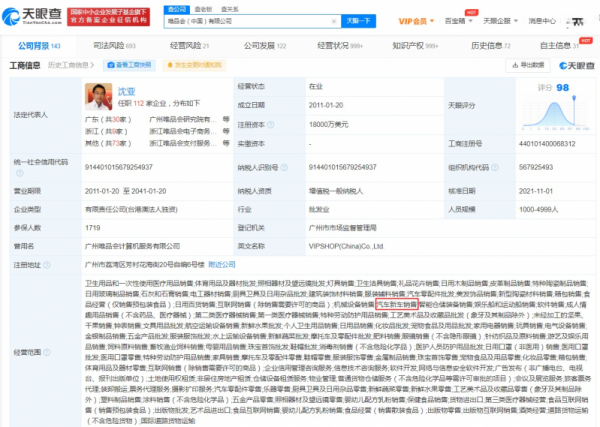This screenshot has height=427, width=600.
Task: Open the 浙江唯品会支付服务… company link
Action: point(183,143)
